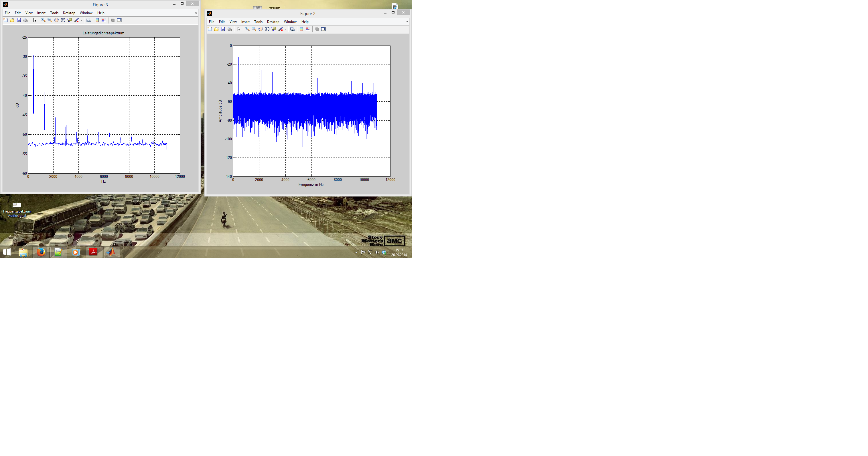
Task: Expand Brush tool color dropdown in Figure 2
Action: (285, 29)
